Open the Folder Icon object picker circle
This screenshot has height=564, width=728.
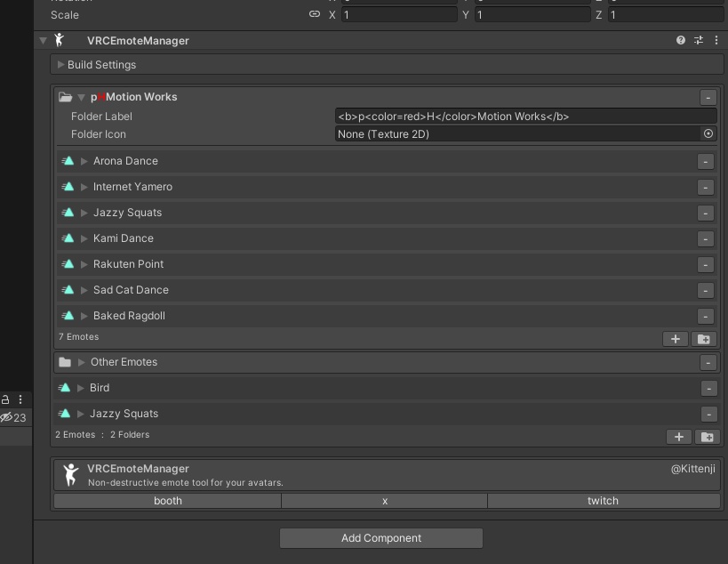(x=708, y=133)
